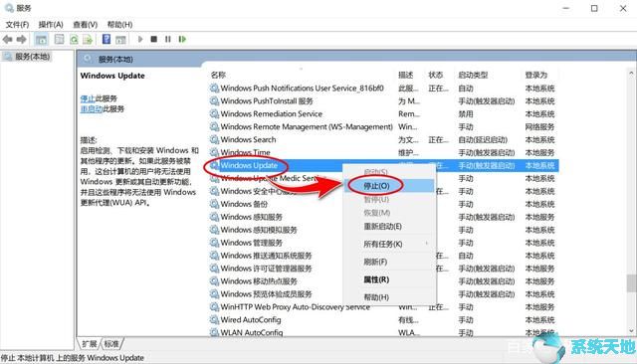The image size is (637, 364).
Task: Click the export list toolbar icon
Action: click(88, 40)
